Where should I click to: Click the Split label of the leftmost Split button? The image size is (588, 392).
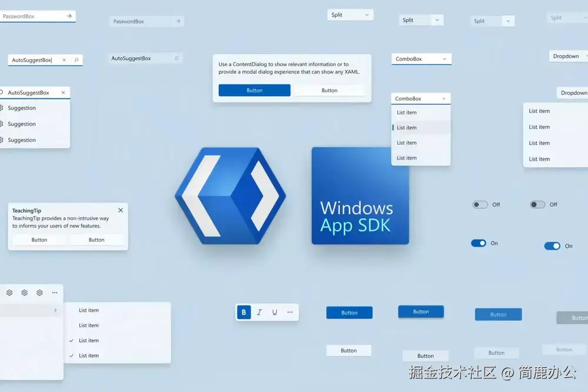[x=337, y=15]
